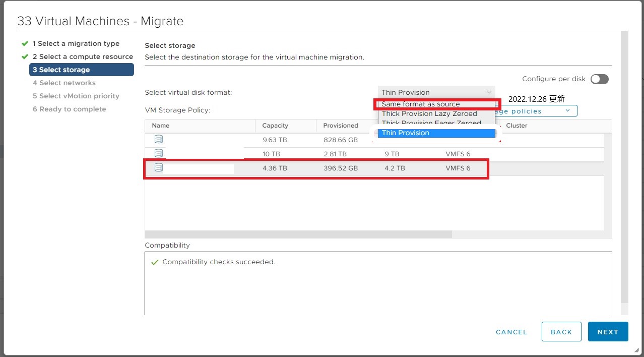The height and width of the screenshot is (357, 644).
Task: Click the 9 TB free cell
Action: [x=392, y=154]
